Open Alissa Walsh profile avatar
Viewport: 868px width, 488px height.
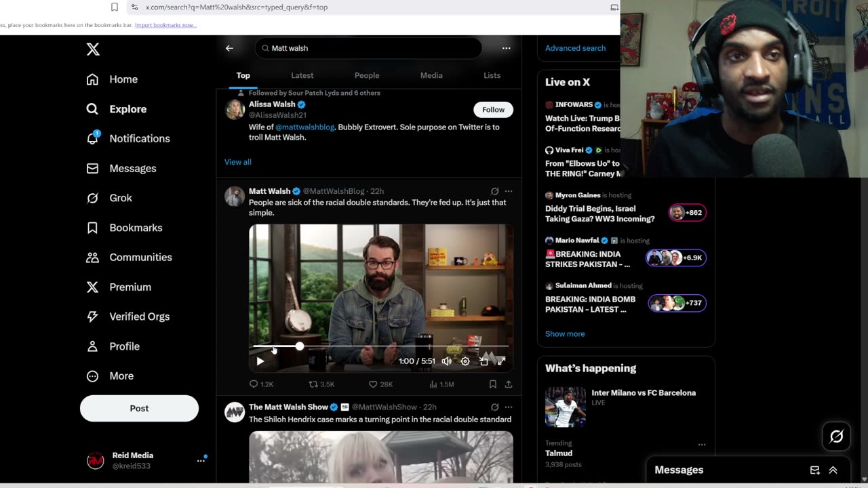pyautogui.click(x=235, y=109)
